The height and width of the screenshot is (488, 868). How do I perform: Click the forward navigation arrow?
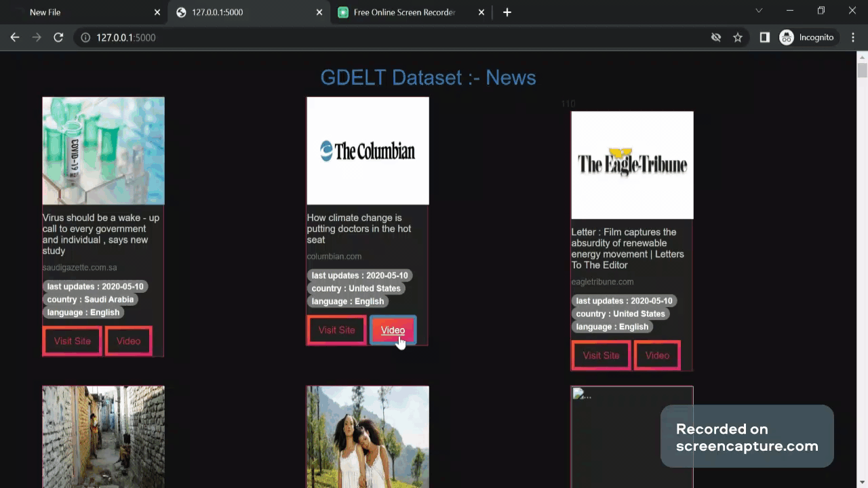point(37,37)
